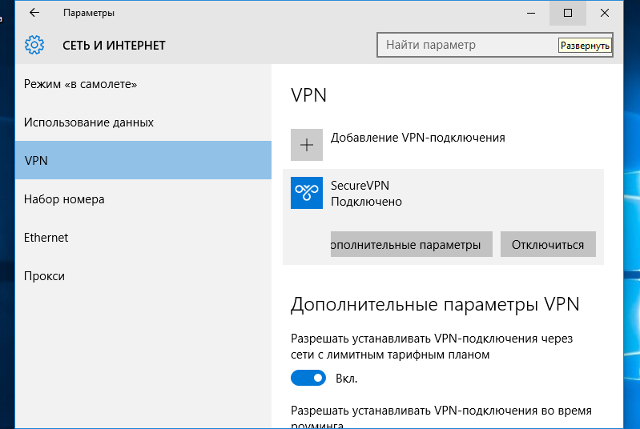The image size is (640, 429).
Task: Toggle off VPN over metered networks switch
Action: [308, 378]
